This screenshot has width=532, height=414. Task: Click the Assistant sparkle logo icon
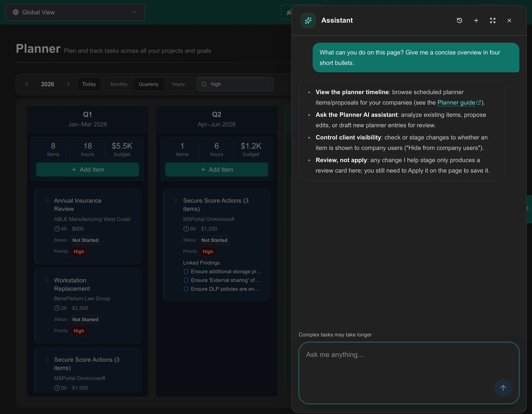(308, 20)
